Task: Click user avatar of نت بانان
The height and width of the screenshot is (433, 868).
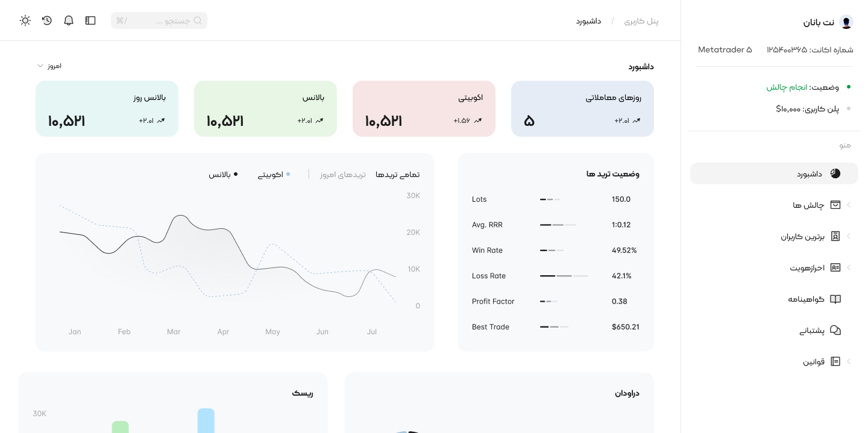Action: coord(846,22)
